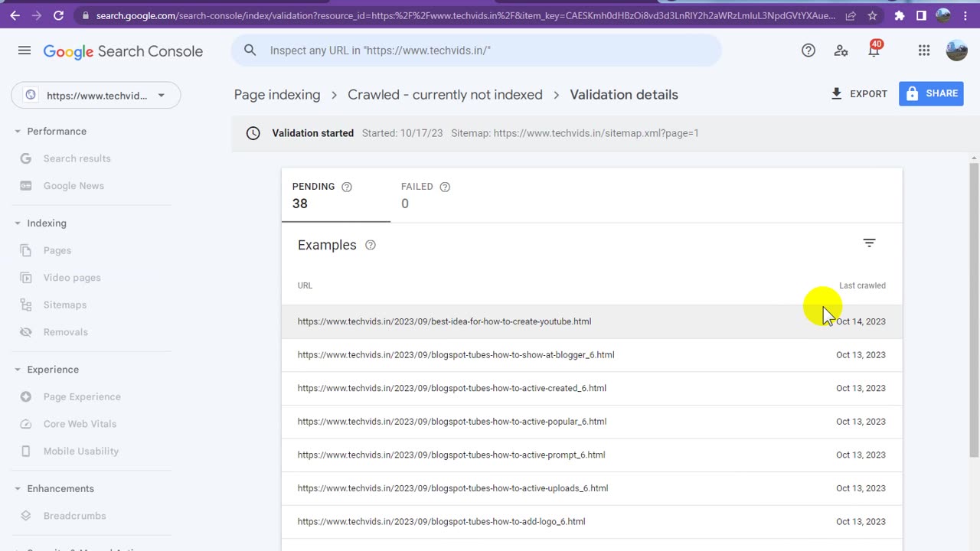View the site lock security icon
The width and height of the screenshot is (980, 551).
pyautogui.click(x=85, y=15)
